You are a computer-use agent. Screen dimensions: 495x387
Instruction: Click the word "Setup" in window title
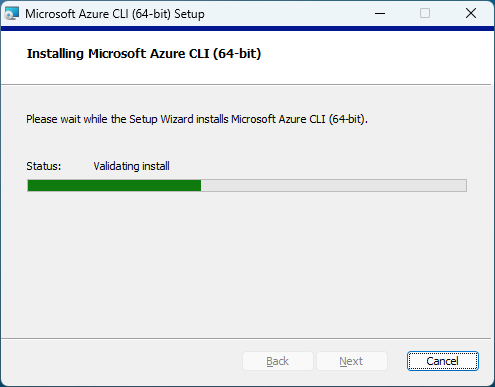tap(189, 14)
